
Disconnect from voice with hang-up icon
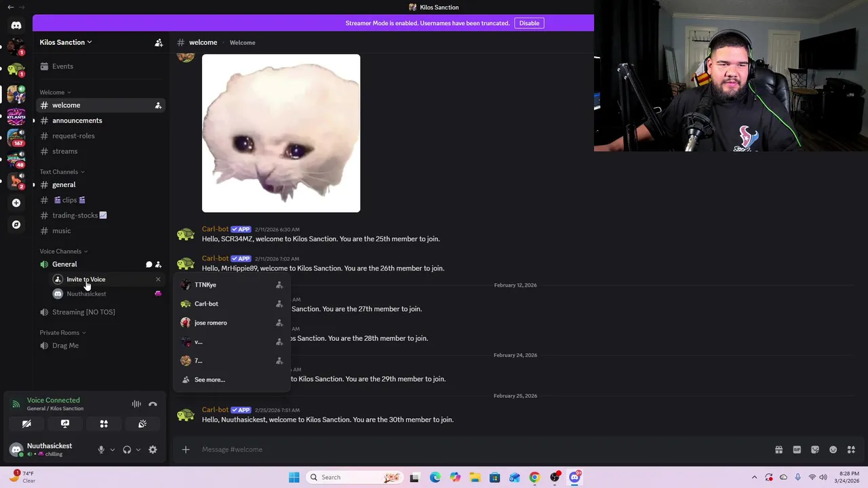pyautogui.click(x=153, y=404)
